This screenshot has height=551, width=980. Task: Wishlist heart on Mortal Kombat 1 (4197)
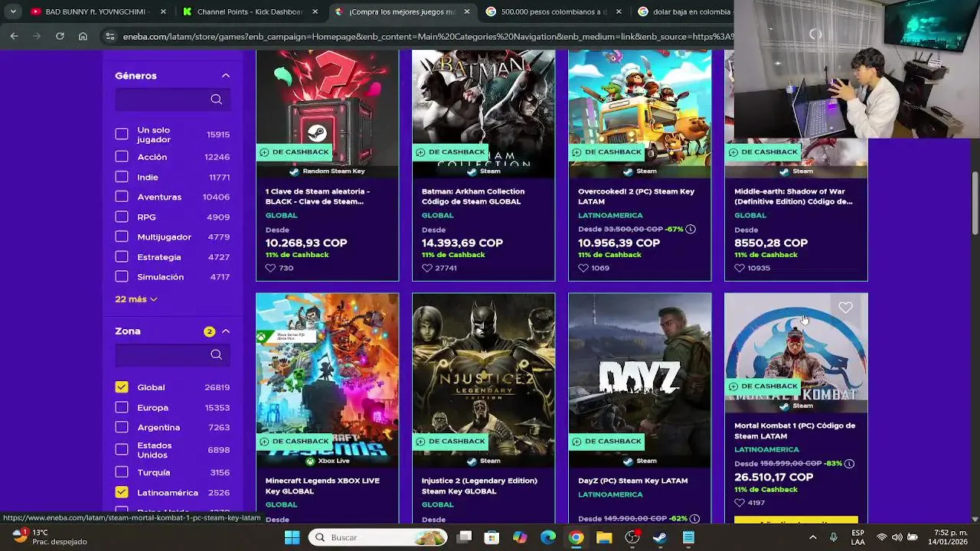coord(739,503)
